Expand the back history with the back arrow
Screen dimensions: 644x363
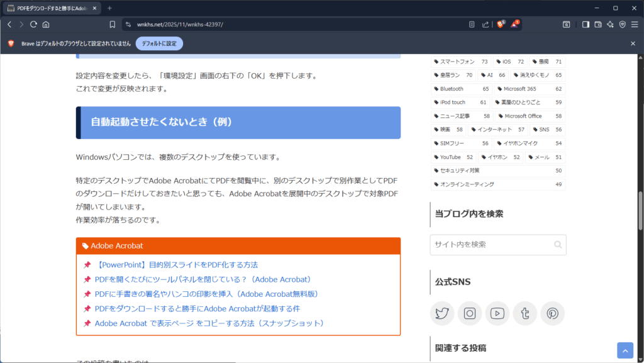(9, 24)
